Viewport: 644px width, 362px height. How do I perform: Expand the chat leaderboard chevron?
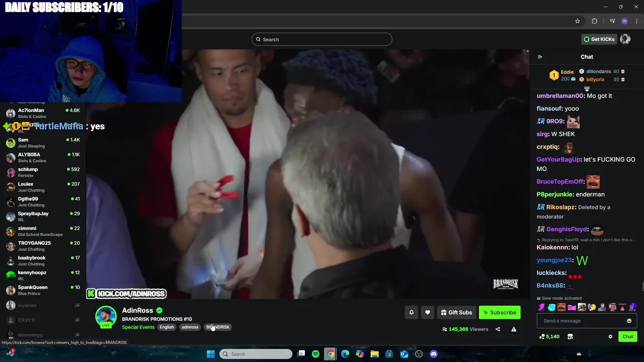coord(587,88)
